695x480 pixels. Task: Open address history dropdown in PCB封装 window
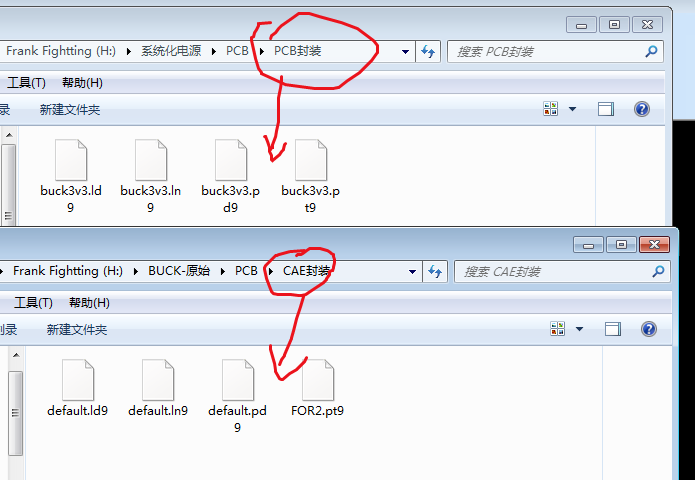click(x=405, y=51)
